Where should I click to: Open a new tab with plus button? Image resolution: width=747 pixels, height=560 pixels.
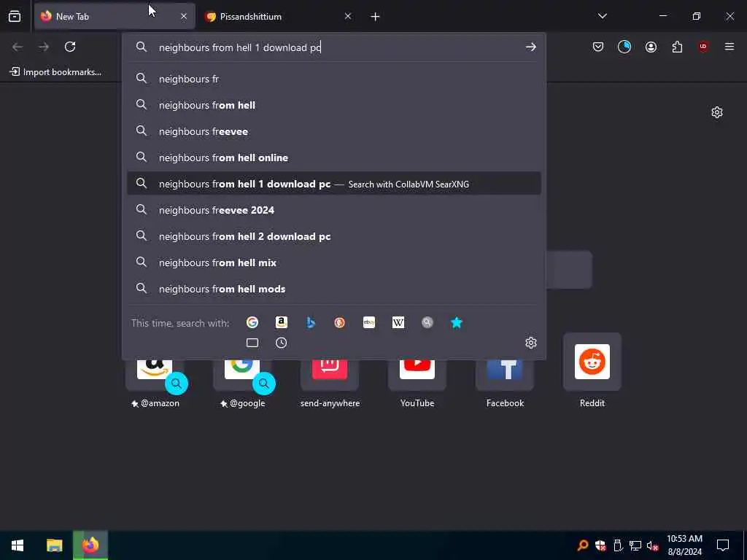[x=376, y=17]
